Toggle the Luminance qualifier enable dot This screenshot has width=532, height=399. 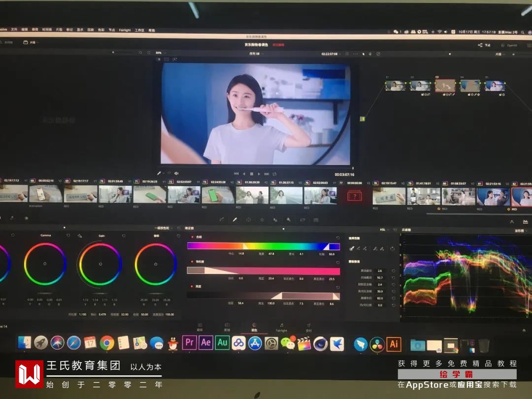point(193,286)
